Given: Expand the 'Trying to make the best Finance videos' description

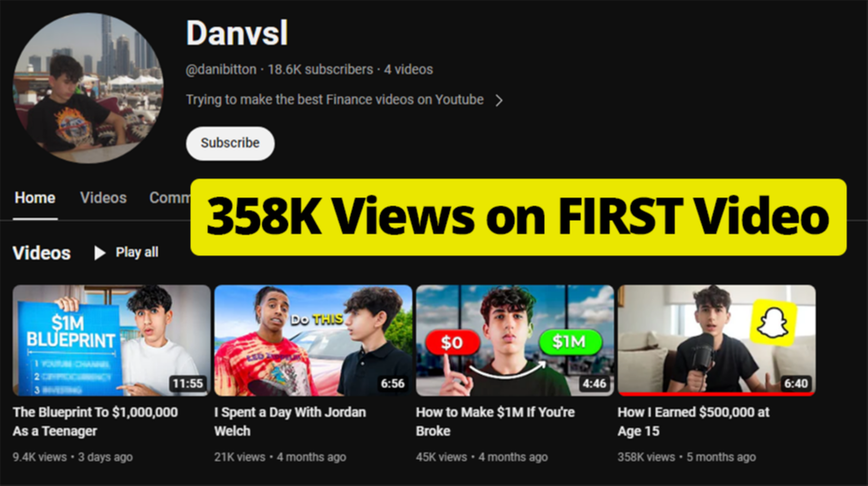Looking at the screenshot, I should pos(334,100).
